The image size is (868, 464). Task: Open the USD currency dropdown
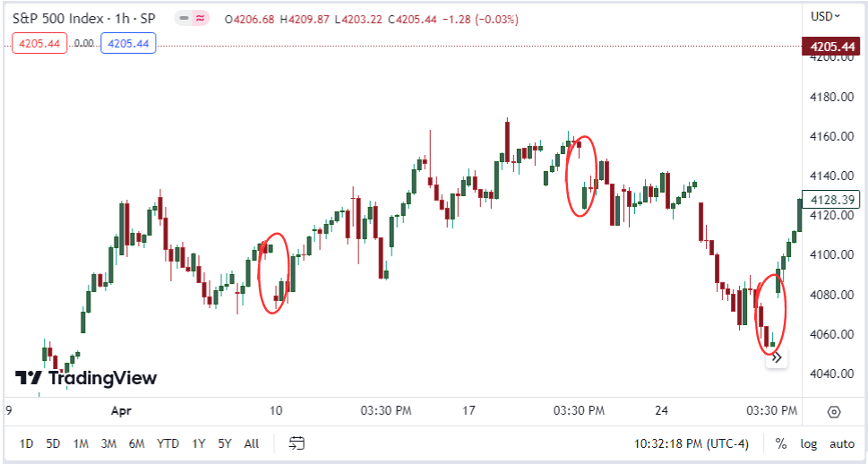tap(825, 17)
